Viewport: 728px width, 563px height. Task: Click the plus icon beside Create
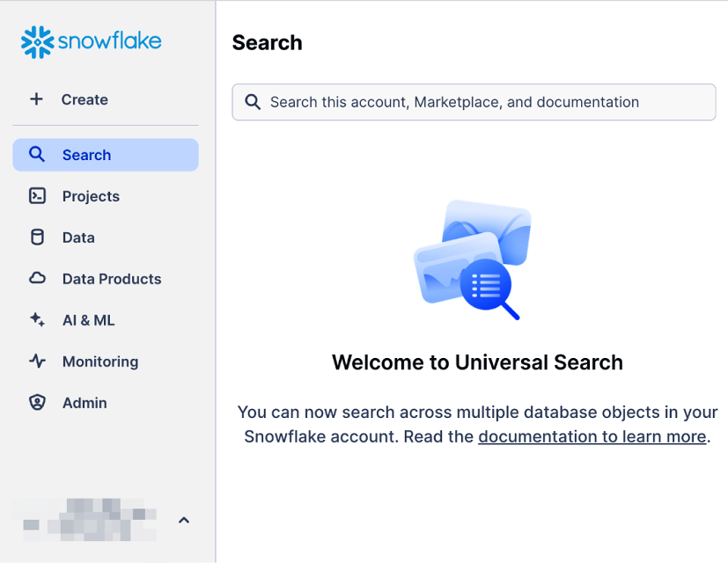[x=36, y=99]
